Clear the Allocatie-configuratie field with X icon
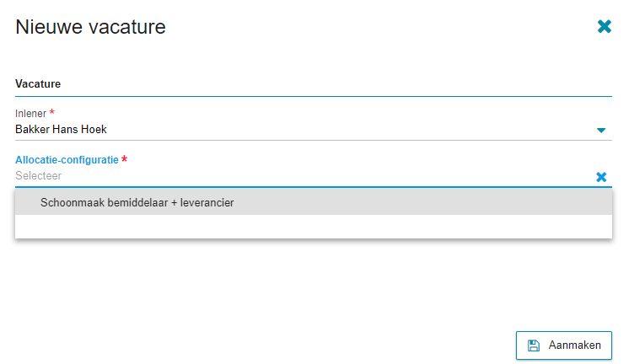The height and width of the screenshot is (364, 629). coord(601,177)
